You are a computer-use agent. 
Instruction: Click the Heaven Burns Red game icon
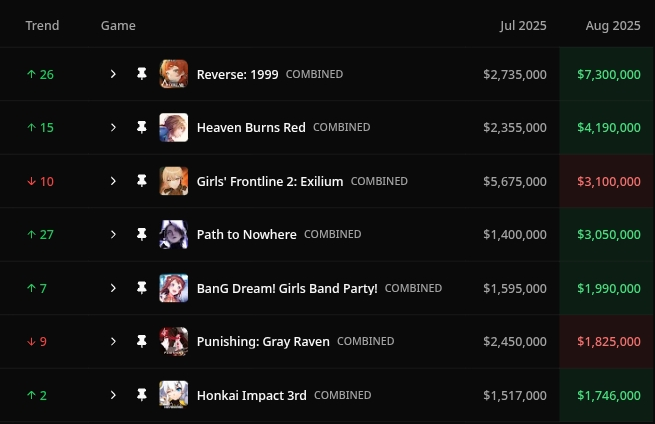173,127
